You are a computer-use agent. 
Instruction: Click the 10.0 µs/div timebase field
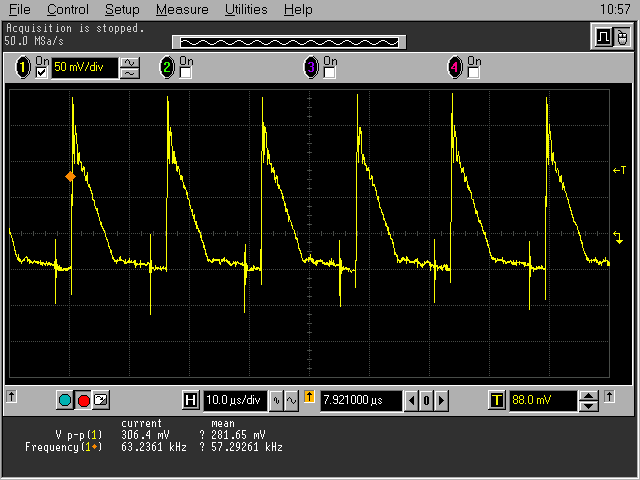(x=235, y=401)
